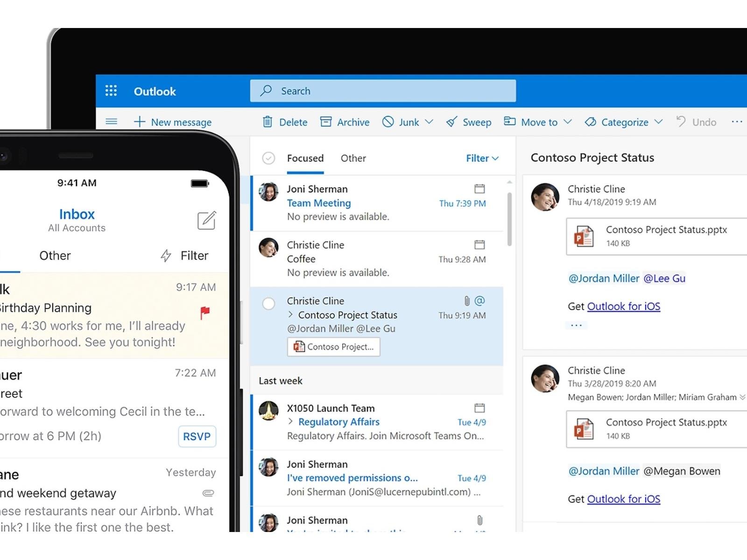Open Outlook for iOS link in first message
Image resolution: width=747 pixels, height=560 pixels.
[x=624, y=306]
